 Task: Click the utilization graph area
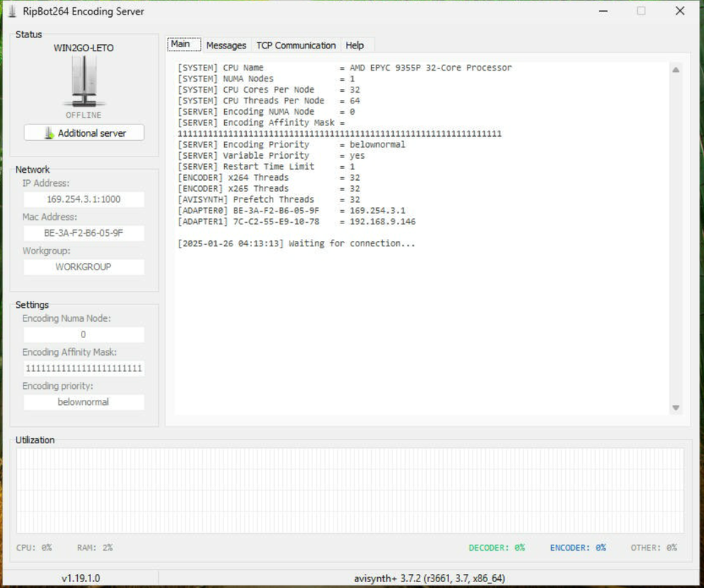click(x=351, y=490)
